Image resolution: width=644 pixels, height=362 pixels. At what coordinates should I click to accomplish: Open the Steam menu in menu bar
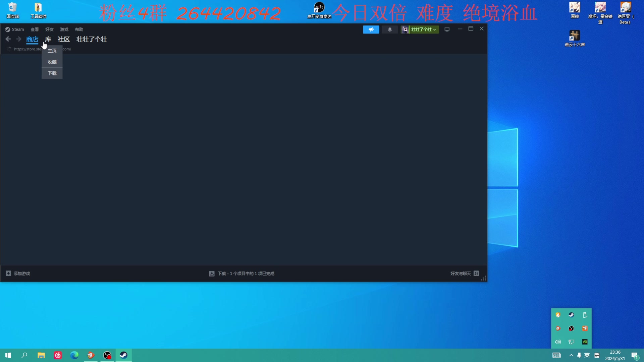[x=15, y=29]
